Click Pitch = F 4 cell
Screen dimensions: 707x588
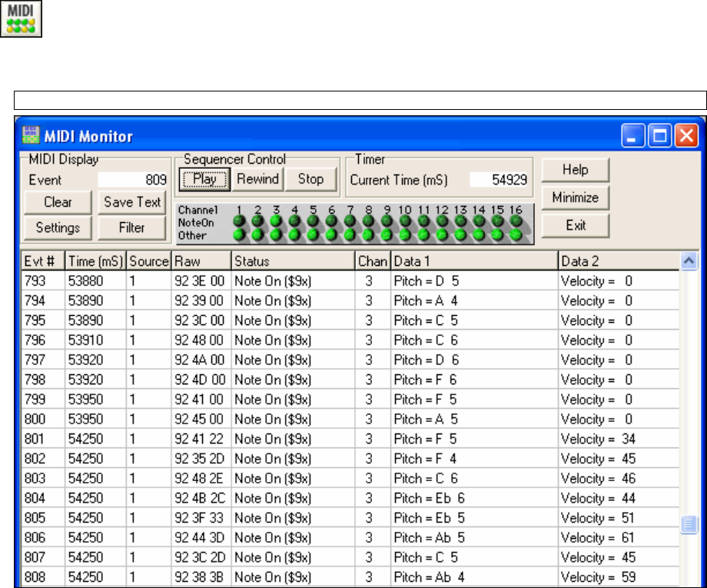(474, 459)
